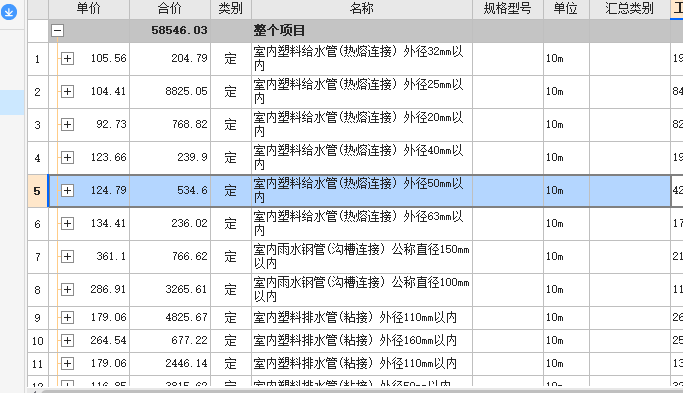
Task: Expand row 10 with unit price 264.54
Action: pos(67,340)
